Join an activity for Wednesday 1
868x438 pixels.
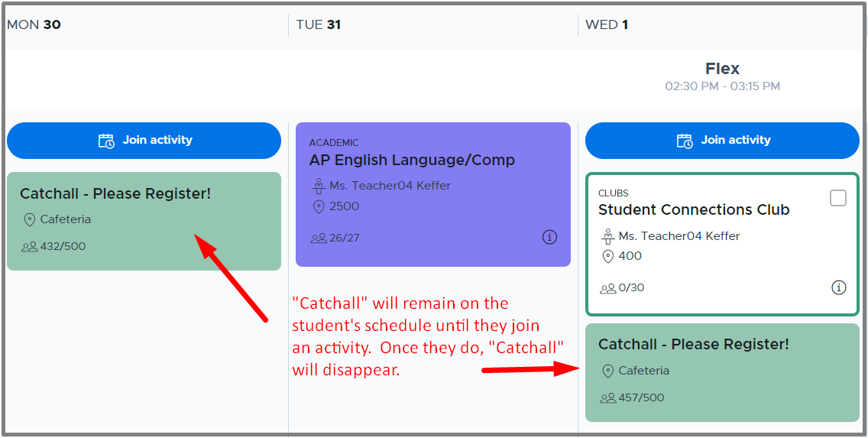[722, 141]
